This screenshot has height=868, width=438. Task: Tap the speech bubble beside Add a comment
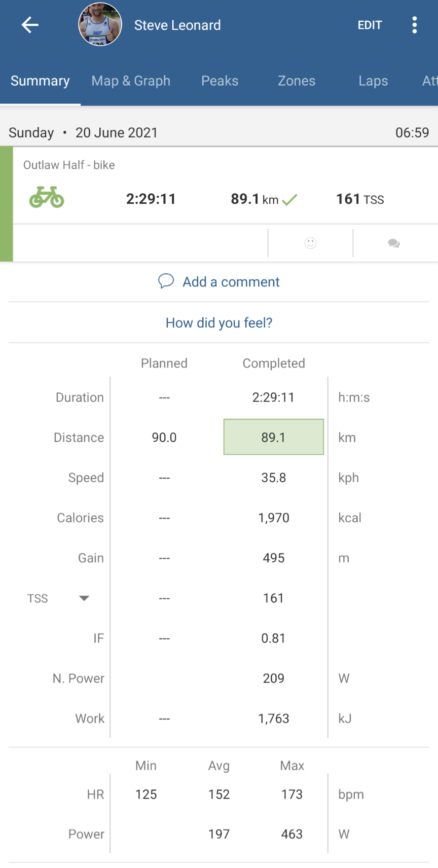pos(166,281)
